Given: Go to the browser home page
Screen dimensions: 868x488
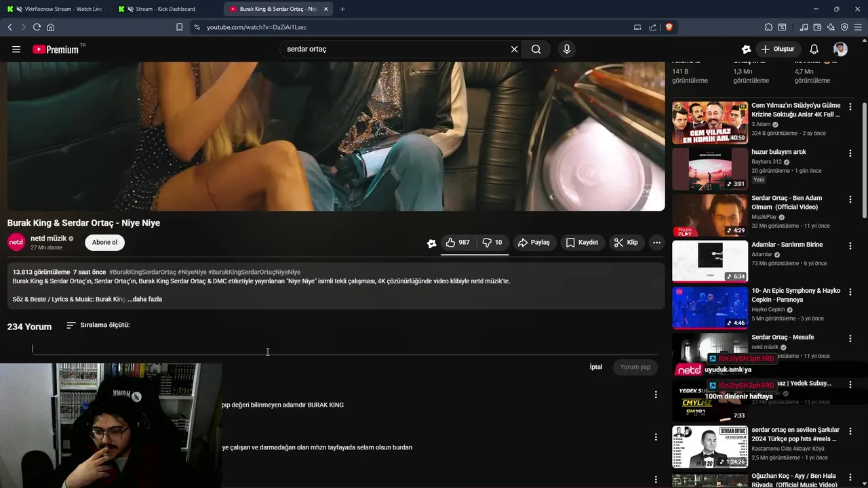Looking at the screenshot, I should (x=50, y=27).
